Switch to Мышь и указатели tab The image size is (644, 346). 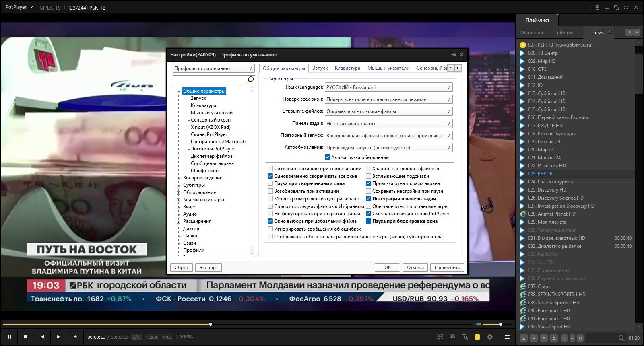(388, 68)
